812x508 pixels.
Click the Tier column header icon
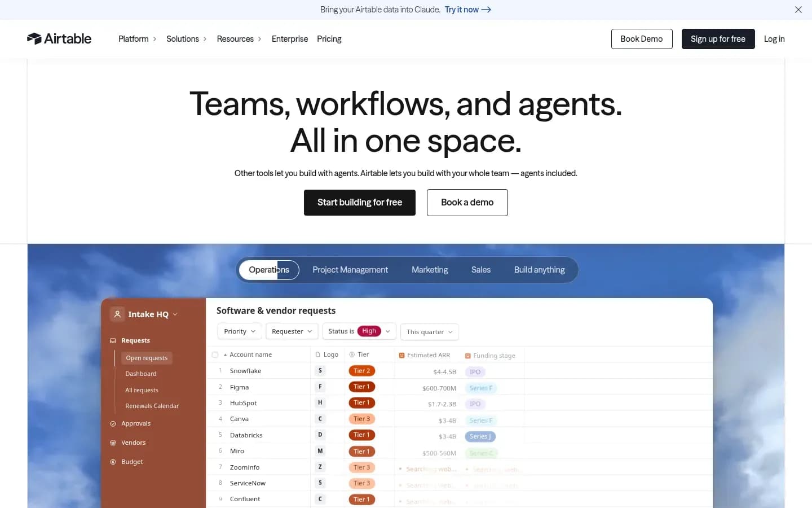coord(352,354)
